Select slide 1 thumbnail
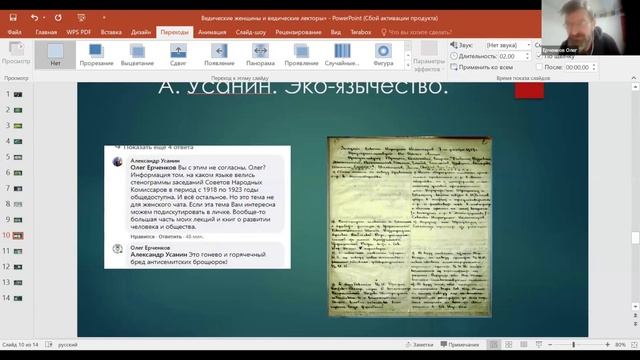Image resolution: width=640 pixels, height=360 pixels. (18, 94)
